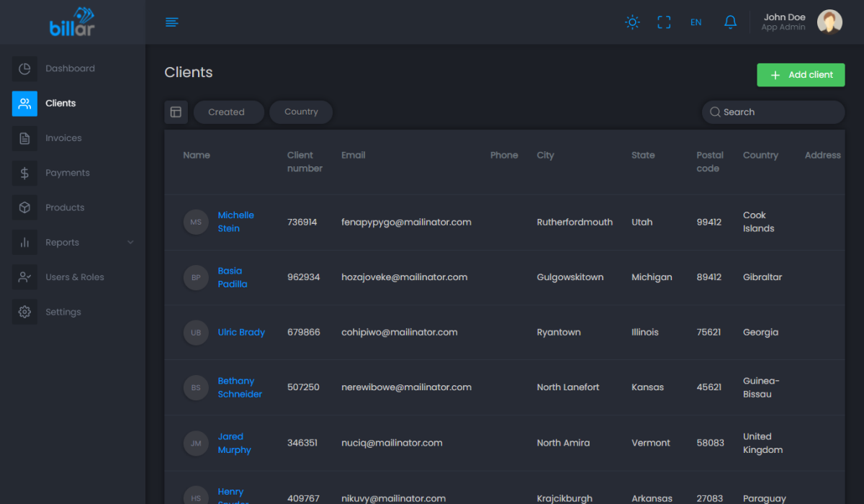This screenshot has width=864, height=504.
Task: Open Bethany Schneider client link
Action: [x=240, y=387]
